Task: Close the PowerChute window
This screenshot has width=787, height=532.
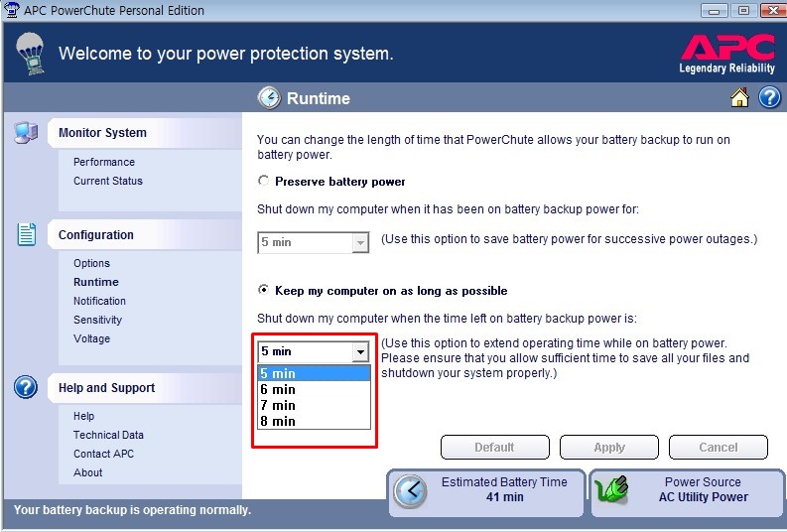Action: pyautogui.click(x=773, y=10)
